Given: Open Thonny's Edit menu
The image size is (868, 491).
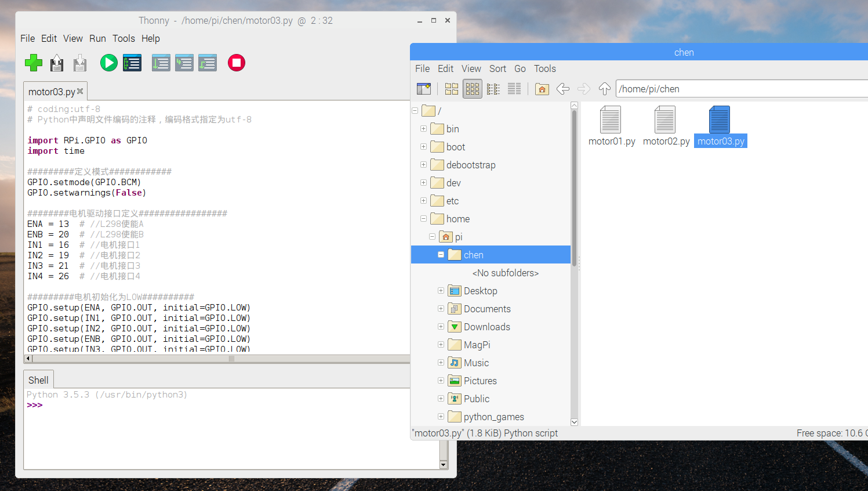Looking at the screenshot, I should click(49, 38).
